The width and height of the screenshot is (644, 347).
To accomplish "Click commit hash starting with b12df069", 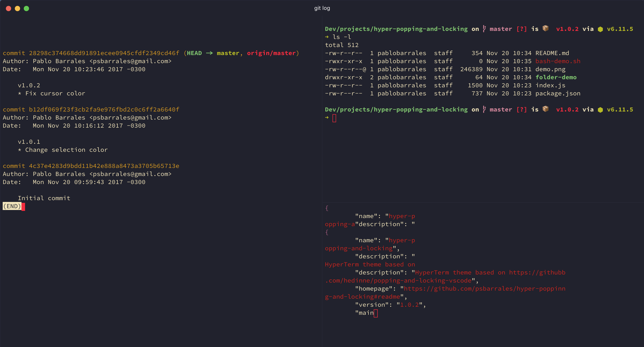I will pos(104,109).
